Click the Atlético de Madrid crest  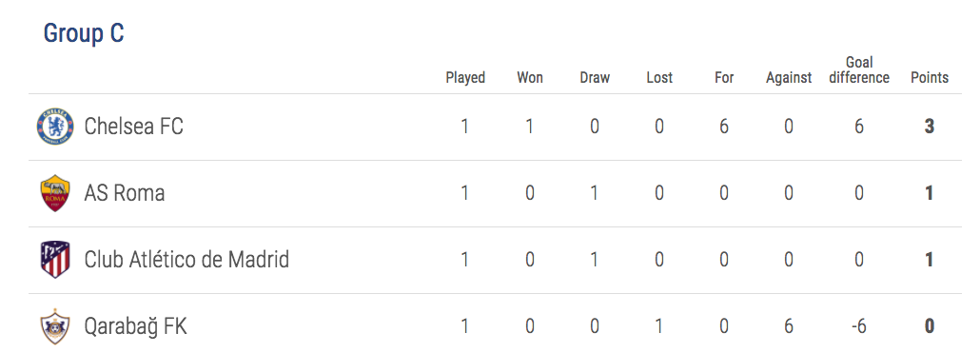(x=55, y=260)
